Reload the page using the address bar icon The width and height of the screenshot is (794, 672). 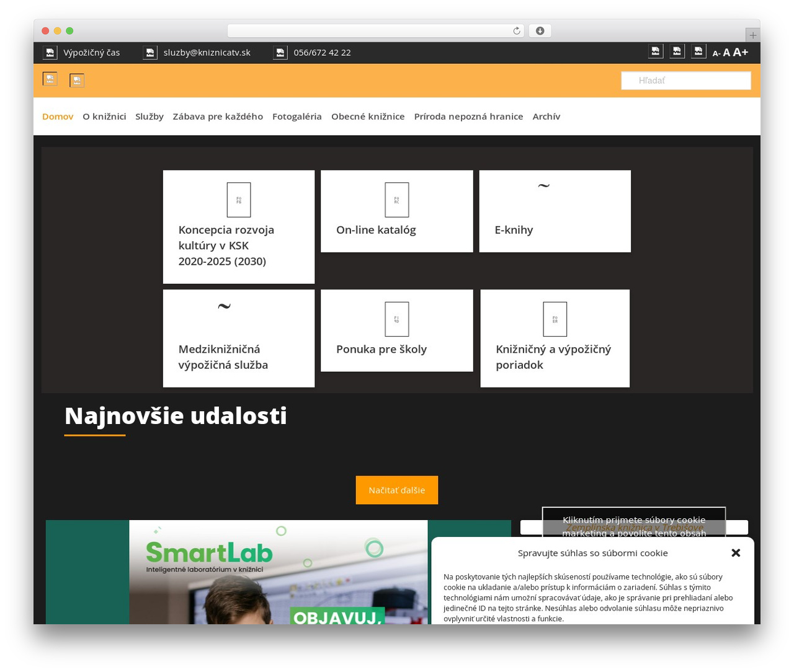(x=517, y=31)
